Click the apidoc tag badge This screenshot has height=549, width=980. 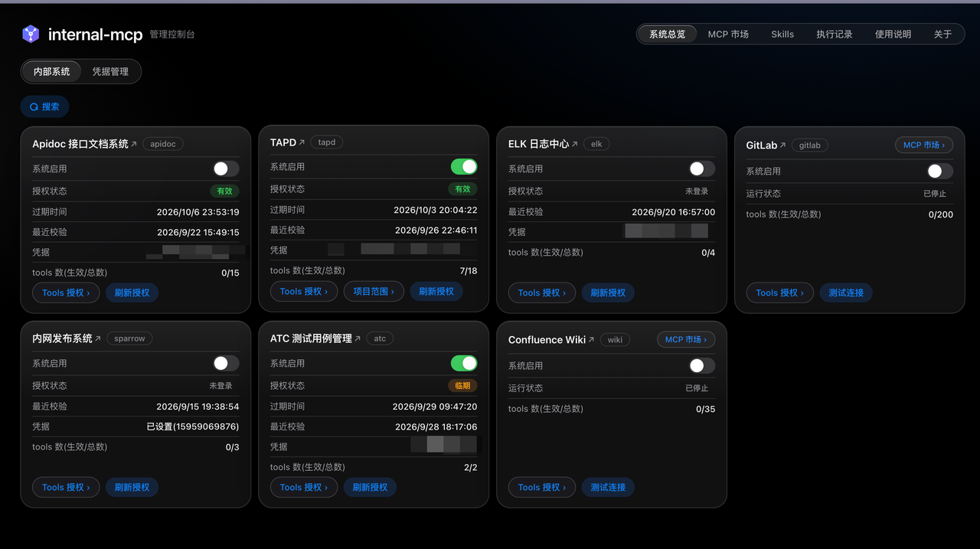tap(163, 144)
